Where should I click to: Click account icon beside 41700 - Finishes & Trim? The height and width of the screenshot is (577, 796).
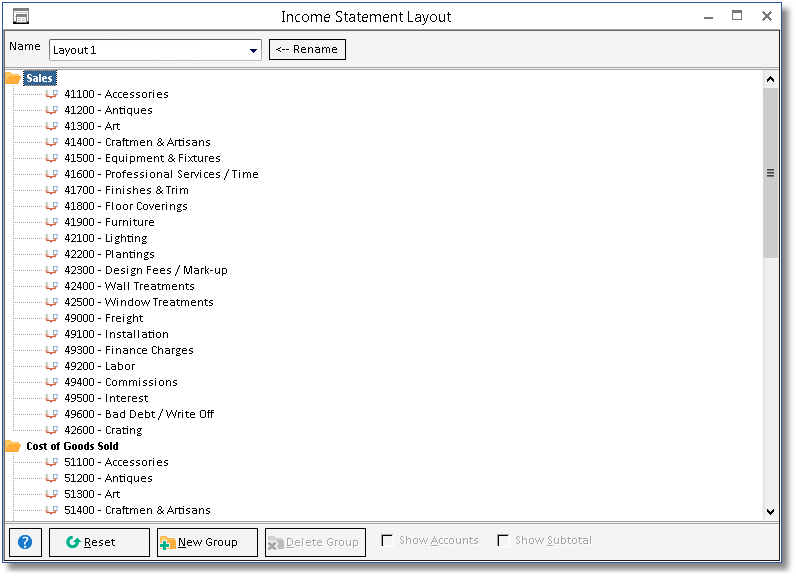tap(51, 190)
